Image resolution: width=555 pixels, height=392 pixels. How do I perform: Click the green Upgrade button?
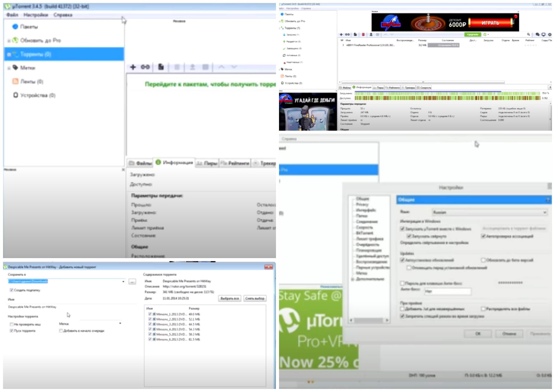point(473,35)
